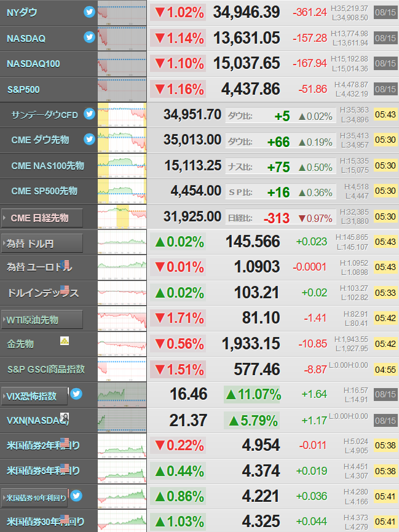Viewport: 399px width, 532px height.
Task: Click the 04:55 timestamp on S&P GSCI row
Action: point(385,370)
